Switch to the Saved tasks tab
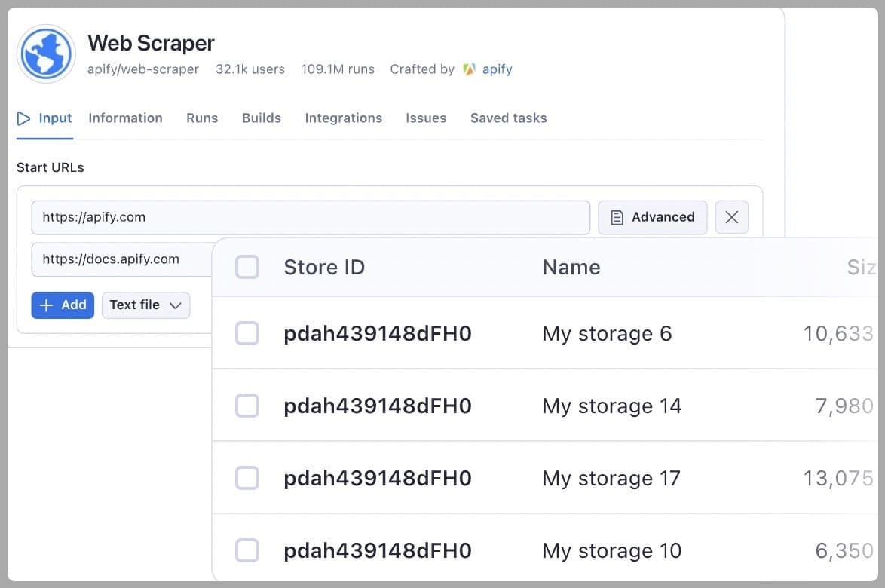 [508, 118]
